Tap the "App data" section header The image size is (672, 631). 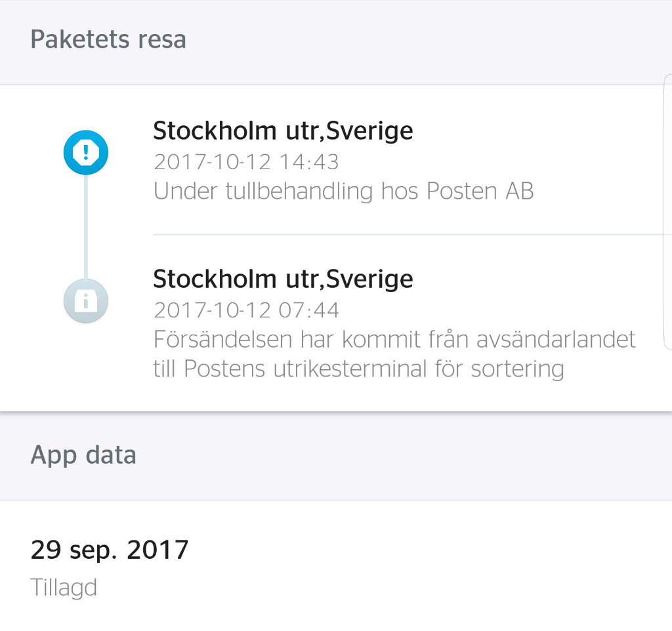[x=83, y=455]
